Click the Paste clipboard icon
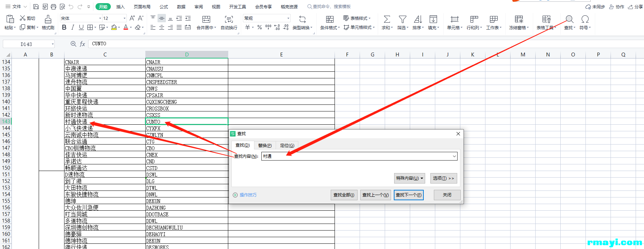 (x=10, y=19)
